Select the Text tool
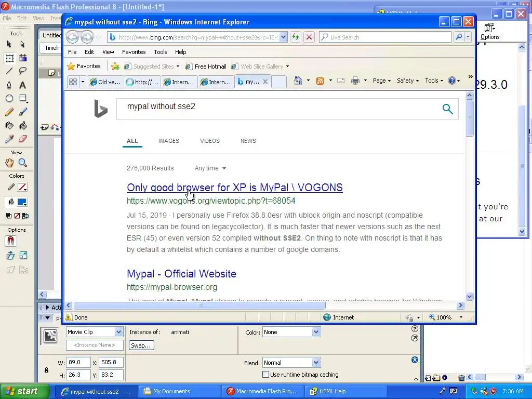532x399 pixels. (x=23, y=85)
